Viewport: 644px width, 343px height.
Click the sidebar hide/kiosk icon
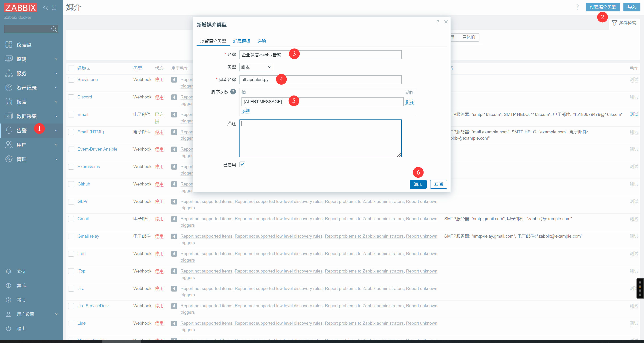pos(54,8)
